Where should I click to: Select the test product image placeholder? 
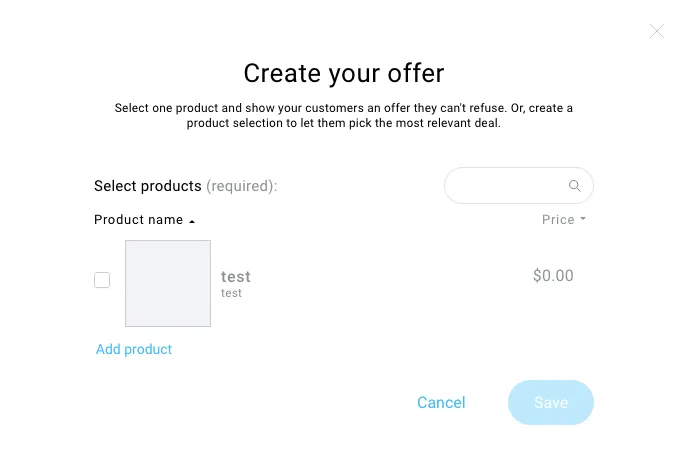(x=168, y=283)
